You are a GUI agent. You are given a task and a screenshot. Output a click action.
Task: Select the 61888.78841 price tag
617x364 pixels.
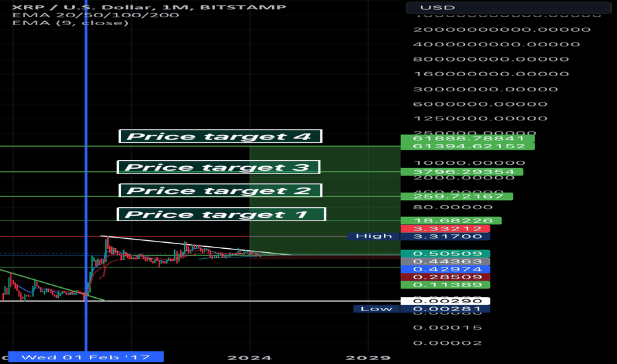tap(467, 138)
